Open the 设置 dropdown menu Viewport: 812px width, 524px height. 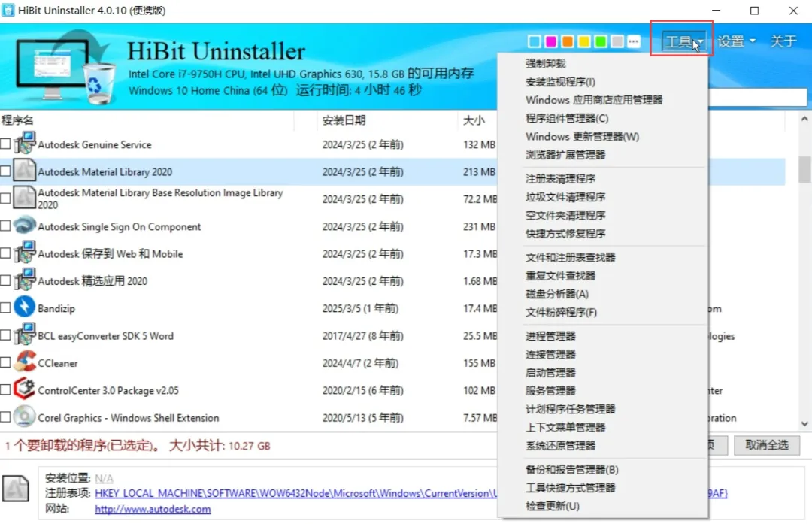click(x=736, y=41)
